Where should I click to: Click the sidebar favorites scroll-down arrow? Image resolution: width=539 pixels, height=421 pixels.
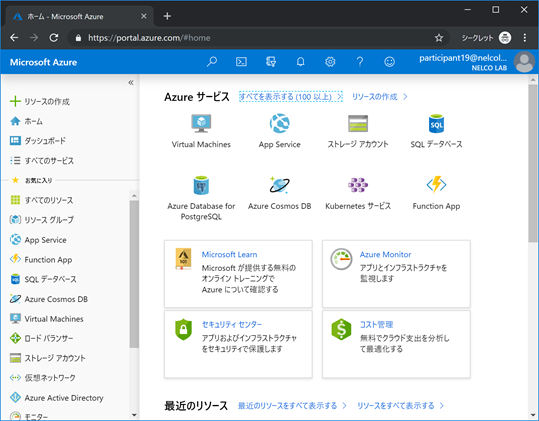(134, 415)
